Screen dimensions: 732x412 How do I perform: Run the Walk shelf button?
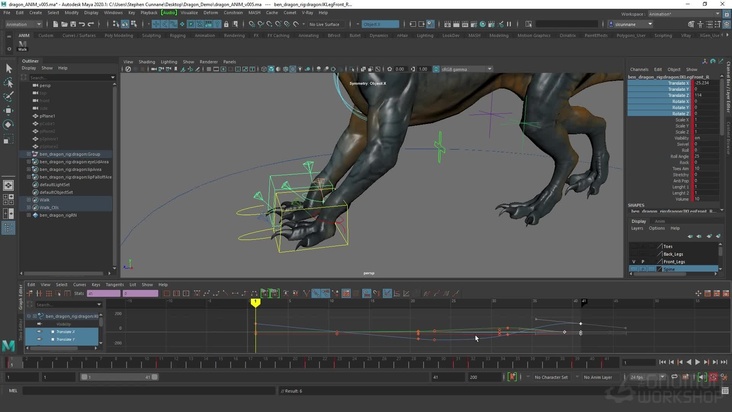(x=22, y=45)
